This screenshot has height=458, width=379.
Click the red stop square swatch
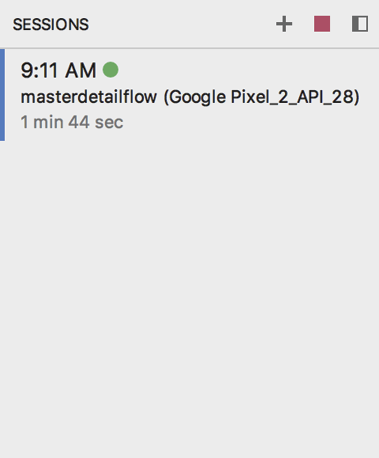tap(322, 24)
